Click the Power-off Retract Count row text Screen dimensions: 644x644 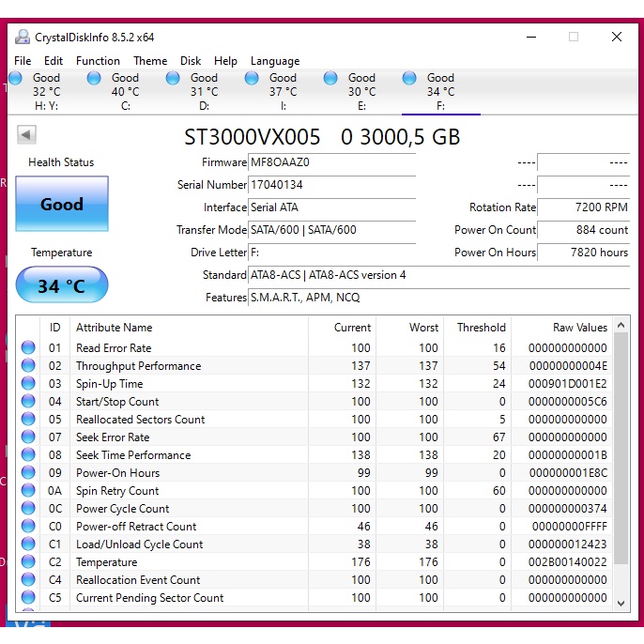click(136, 527)
